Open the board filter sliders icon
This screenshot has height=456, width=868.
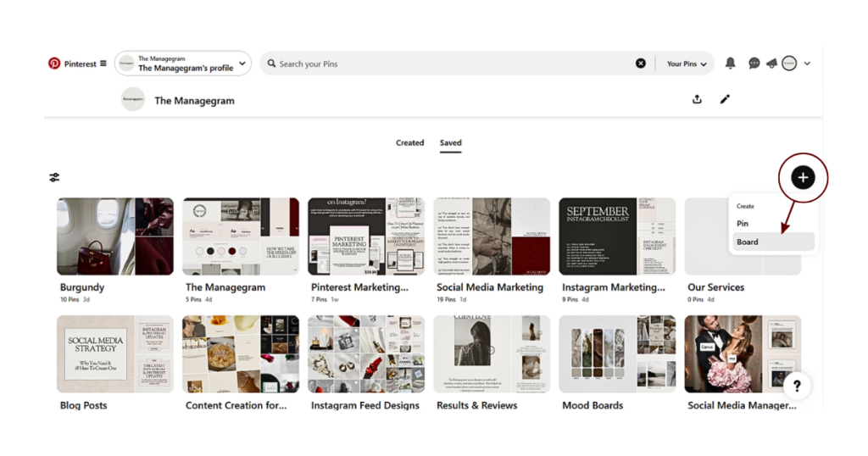coord(54,178)
